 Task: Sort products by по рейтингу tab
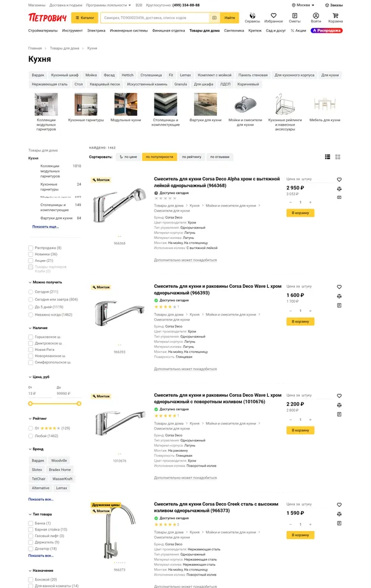192,157
